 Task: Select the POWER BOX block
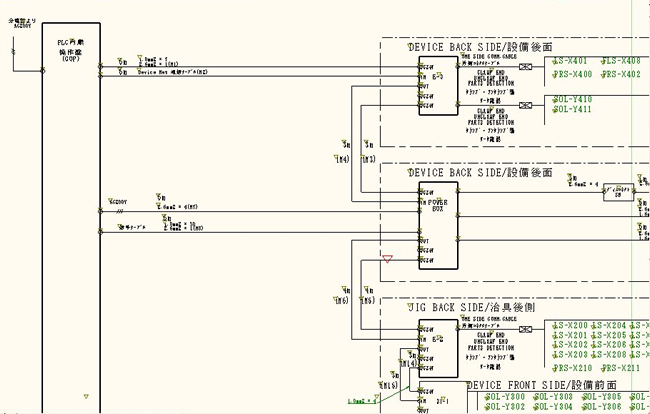coord(439,225)
